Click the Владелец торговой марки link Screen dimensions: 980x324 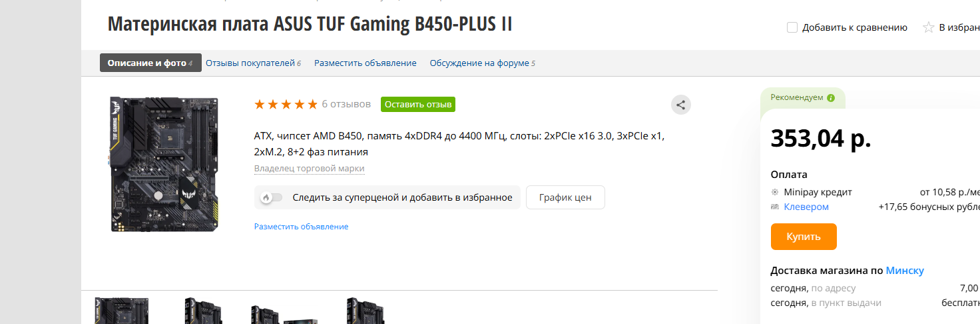310,168
